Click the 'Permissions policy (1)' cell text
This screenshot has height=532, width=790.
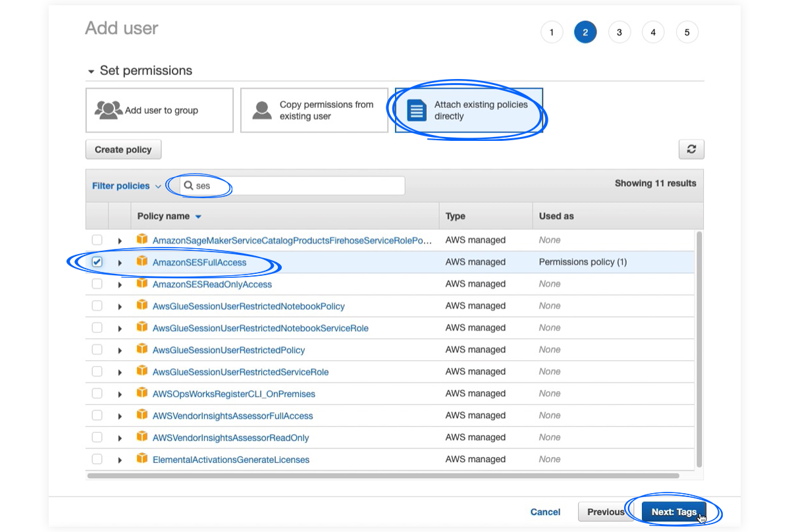click(x=583, y=262)
